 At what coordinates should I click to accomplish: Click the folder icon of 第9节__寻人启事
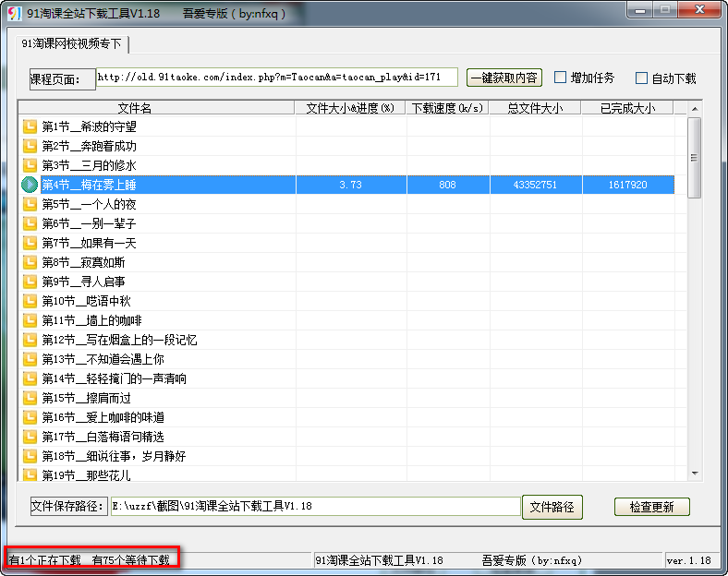point(30,282)
